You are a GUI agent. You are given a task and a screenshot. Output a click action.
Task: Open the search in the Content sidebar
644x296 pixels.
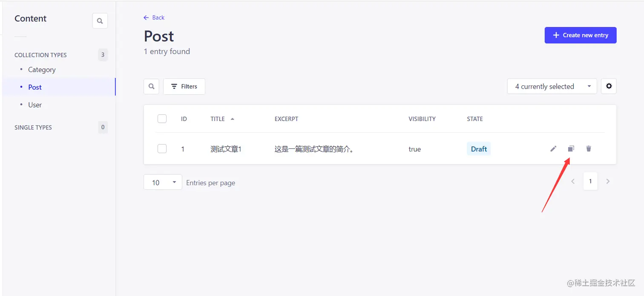pyautogui.click(x=100, y=20)
